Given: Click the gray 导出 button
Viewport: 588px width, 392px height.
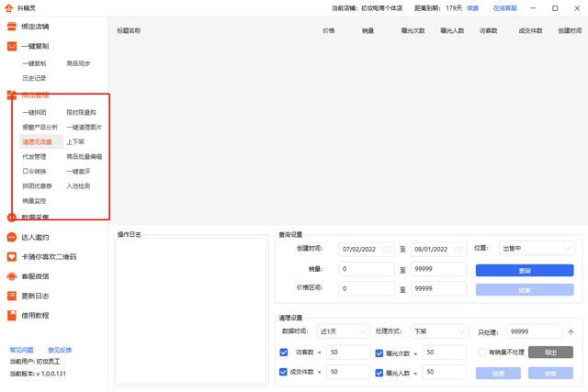Looking at the screenshot, I should coord(550,353).
